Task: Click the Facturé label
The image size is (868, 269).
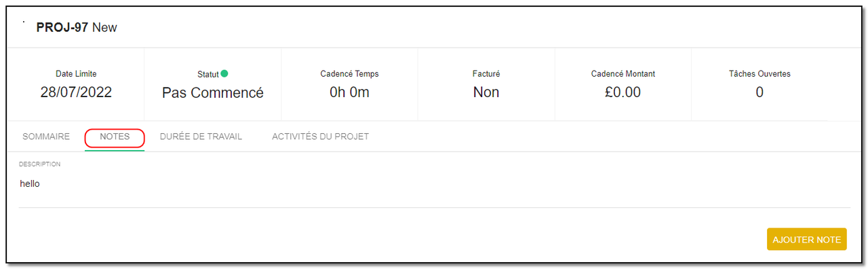Action: coord(486,74)
